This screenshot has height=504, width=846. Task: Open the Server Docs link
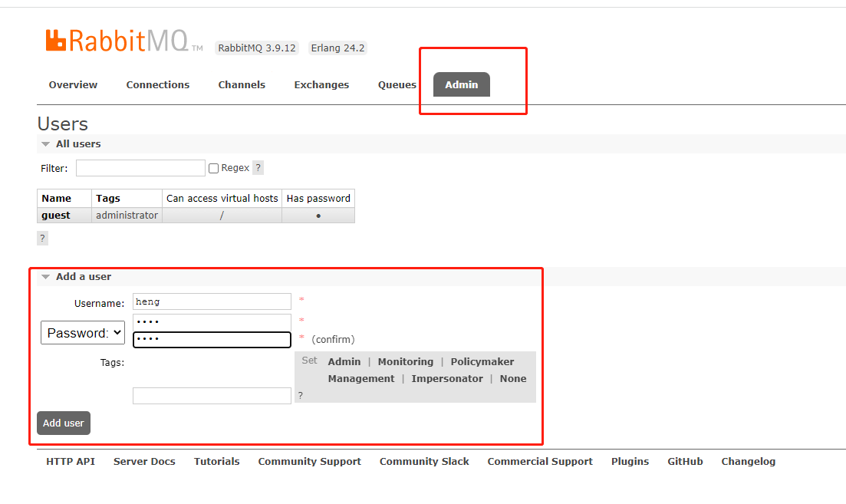[x=144, y=461]
